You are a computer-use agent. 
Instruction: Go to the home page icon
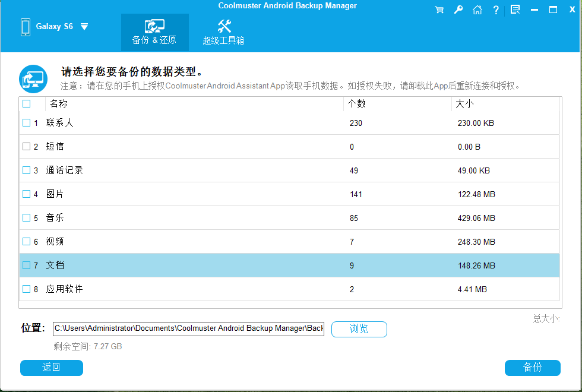(477, 10)
